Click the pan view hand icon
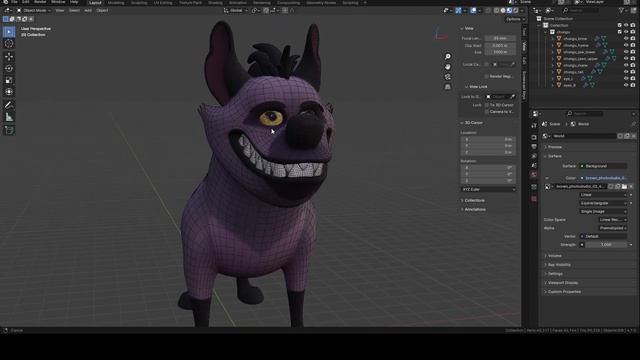This screenshot has width=640, height=360. tap(448, 67)
